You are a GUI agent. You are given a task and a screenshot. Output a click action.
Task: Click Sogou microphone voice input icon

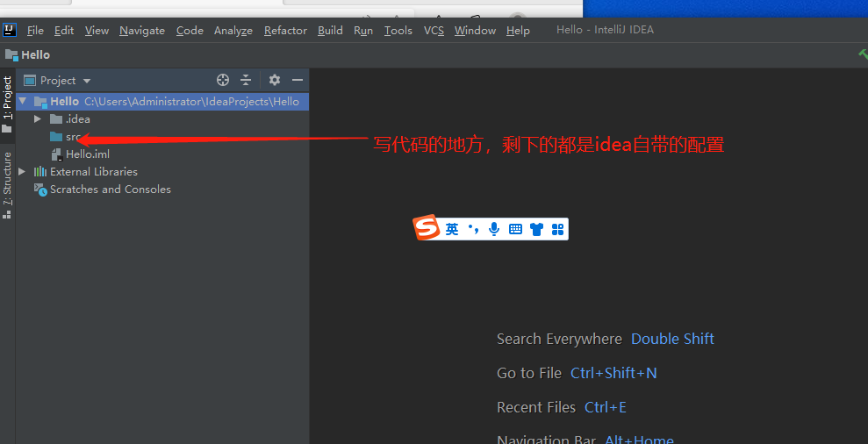point(494,229)
